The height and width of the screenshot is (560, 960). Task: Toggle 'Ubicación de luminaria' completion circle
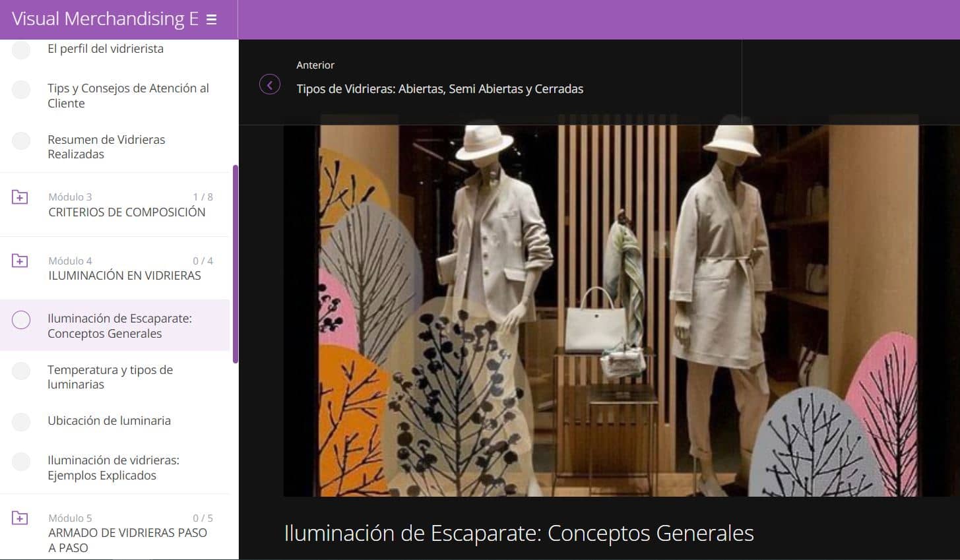(21, 422)
